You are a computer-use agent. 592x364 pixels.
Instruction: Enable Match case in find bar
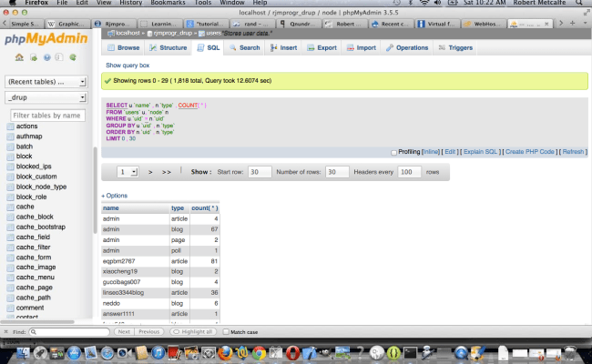pos(226,332)
